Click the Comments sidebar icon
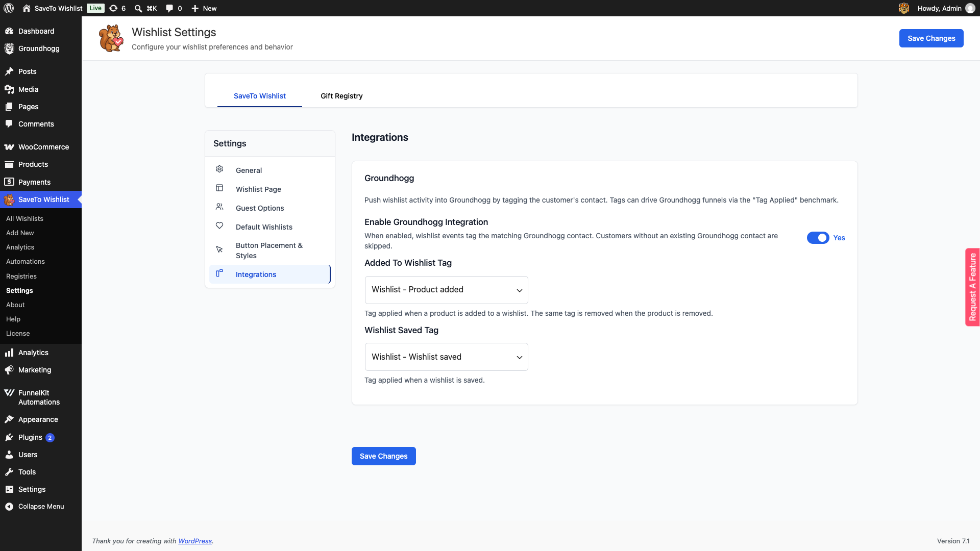This screenshot has width=980, height=551. (x=9, y=124)
